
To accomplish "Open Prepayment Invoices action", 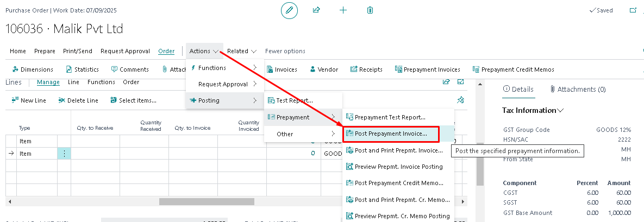I will pos(428,69).
